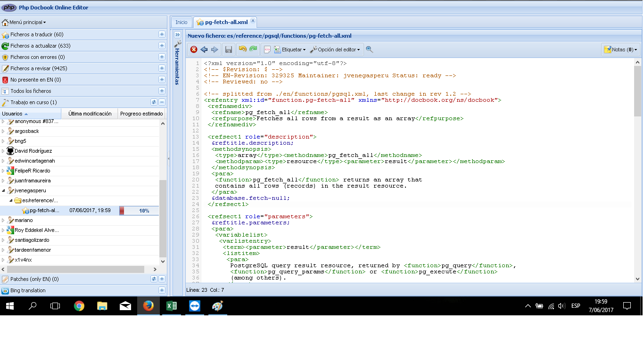Open Firefox from the Windows taskbar

(149, 306)
